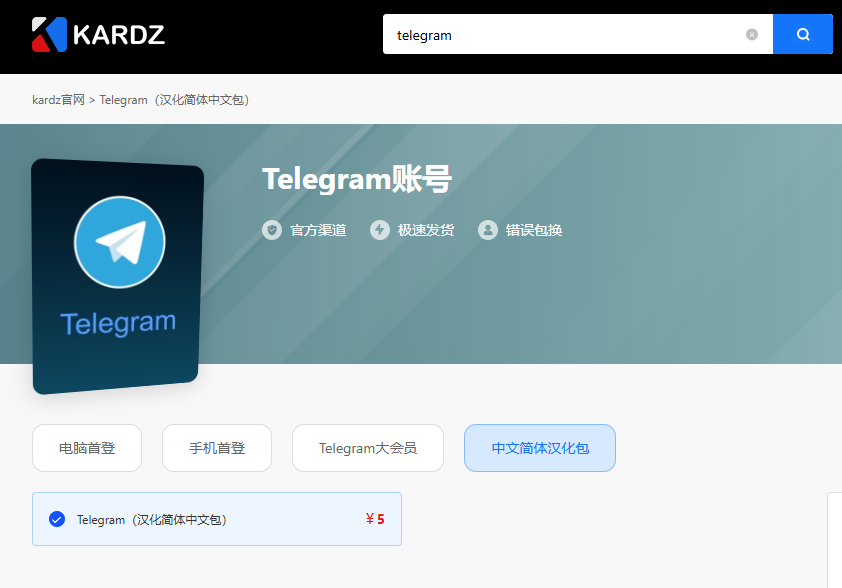
Task: Click the ¥5 price
Action: tap(375, 519)
